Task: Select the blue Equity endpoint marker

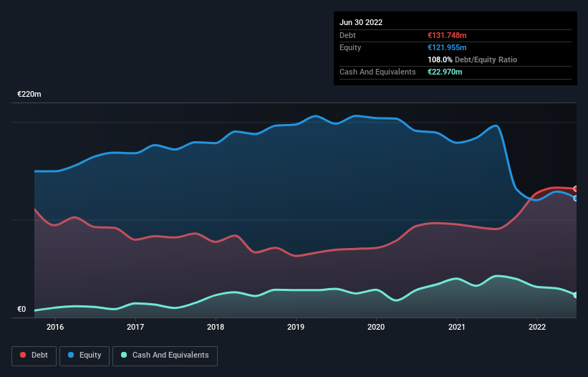Action: pos(576,199)
